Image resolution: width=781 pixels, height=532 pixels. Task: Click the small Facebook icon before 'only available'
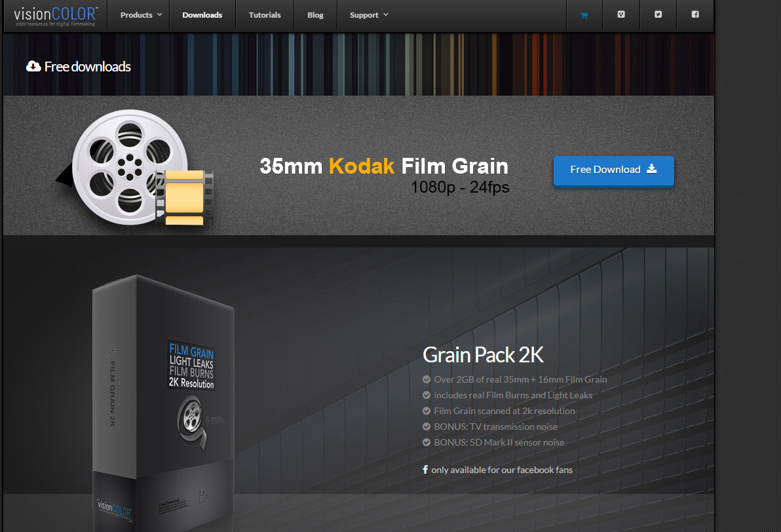coord(425,470)
